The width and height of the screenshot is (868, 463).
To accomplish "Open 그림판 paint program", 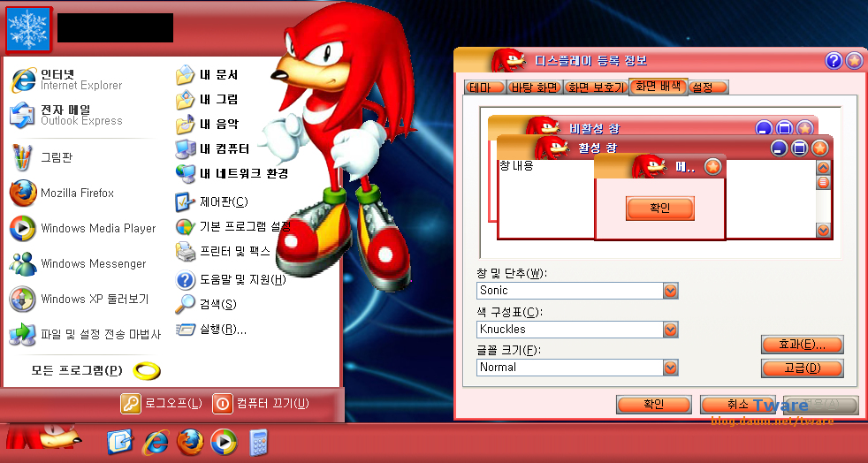I will [x=42, y=157].
